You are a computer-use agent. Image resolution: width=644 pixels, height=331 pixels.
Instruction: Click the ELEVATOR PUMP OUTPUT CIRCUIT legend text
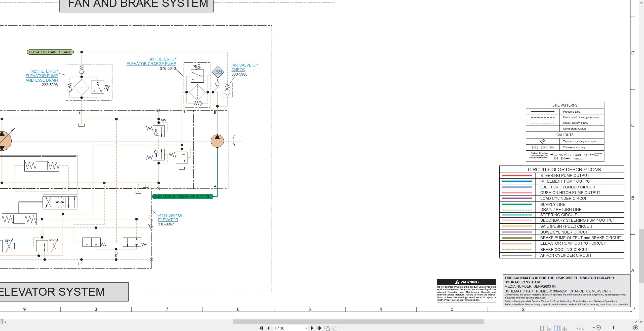tap(574, 243)
